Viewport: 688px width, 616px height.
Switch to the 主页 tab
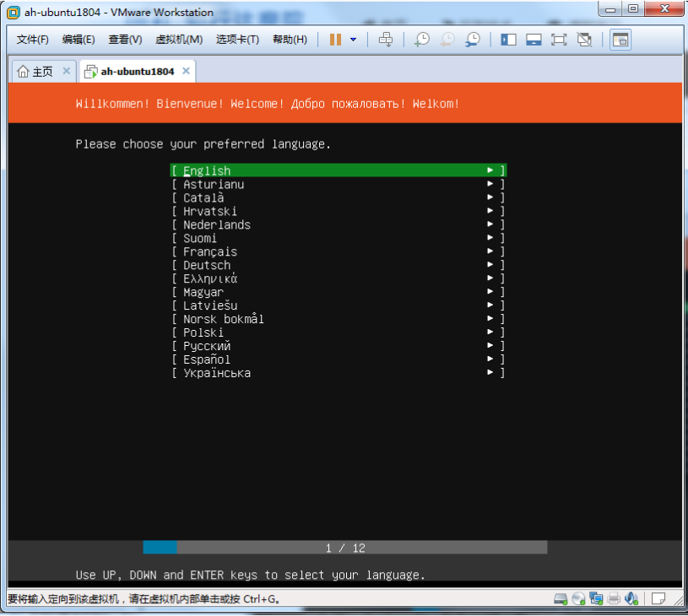coord(35,72)
